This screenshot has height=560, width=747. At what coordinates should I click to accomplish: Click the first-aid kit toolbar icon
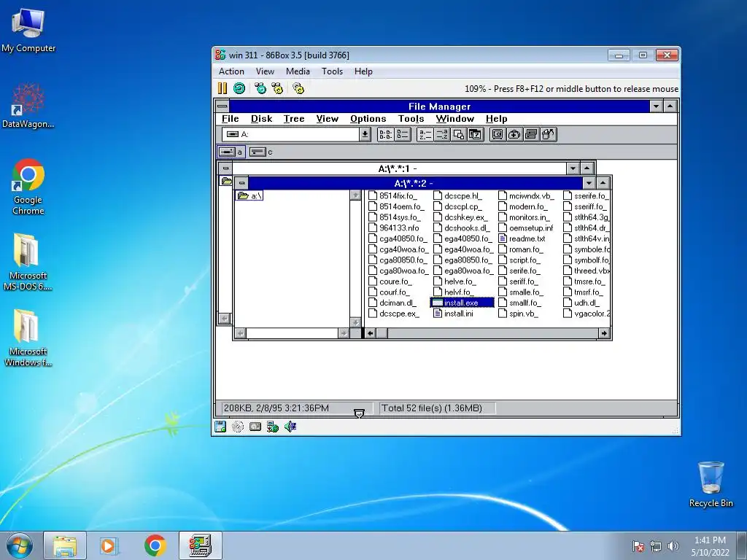coord(514,134)
